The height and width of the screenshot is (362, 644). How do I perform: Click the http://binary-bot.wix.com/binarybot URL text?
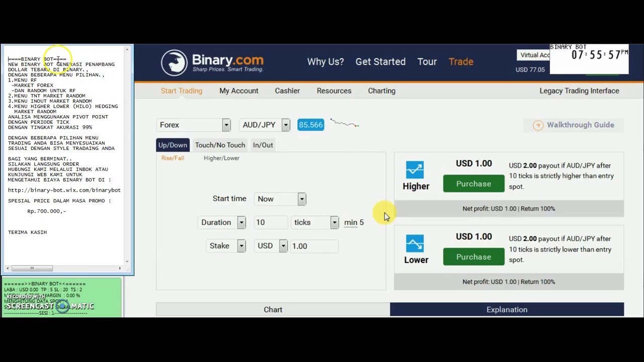pos(64,191)
